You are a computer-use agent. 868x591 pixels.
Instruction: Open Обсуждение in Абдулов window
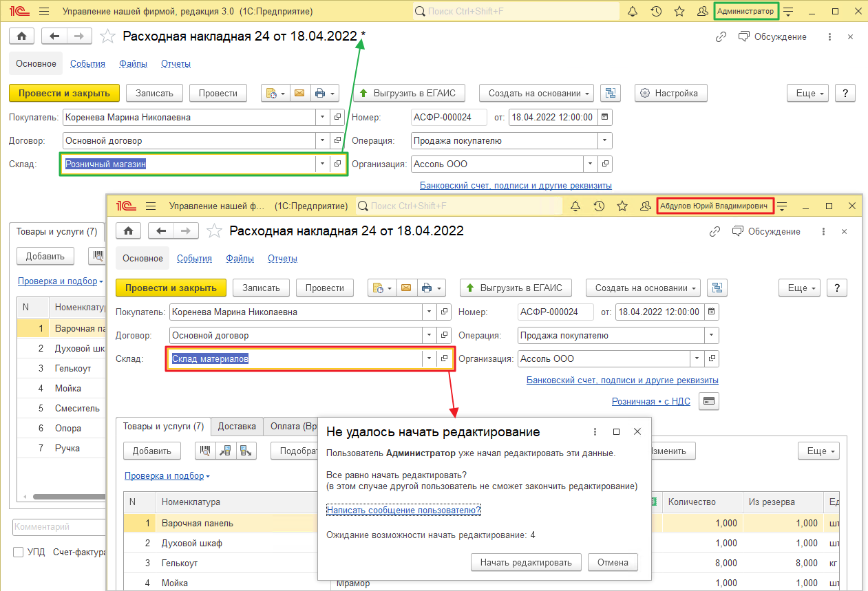(x=766, y=232)
